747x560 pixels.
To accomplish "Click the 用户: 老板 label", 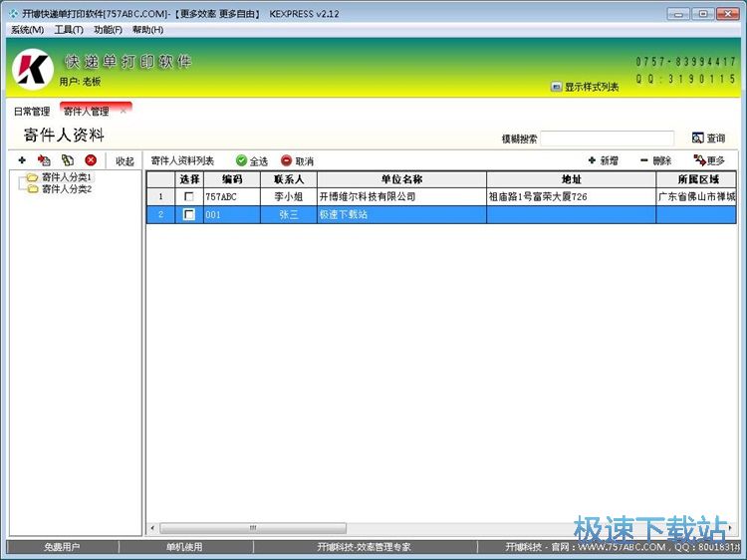I will [80, 82].
